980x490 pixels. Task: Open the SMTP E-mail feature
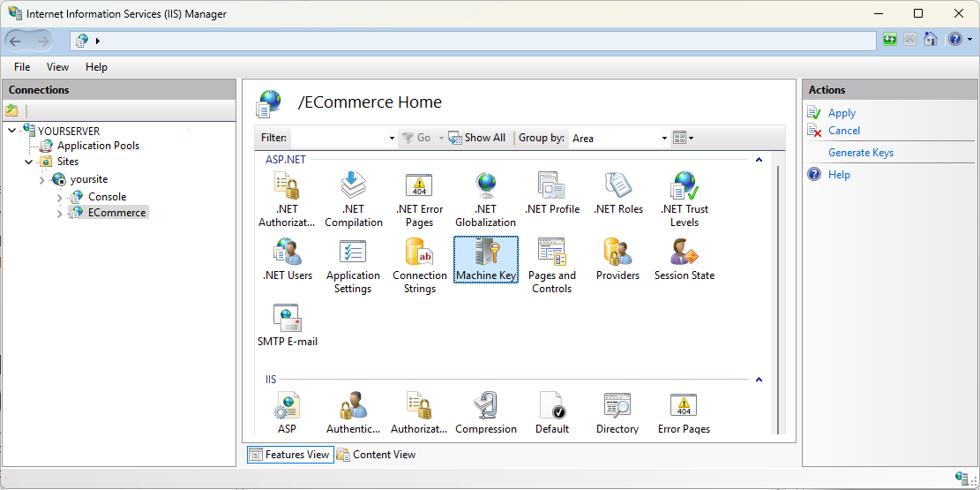[x=287, y=326]
